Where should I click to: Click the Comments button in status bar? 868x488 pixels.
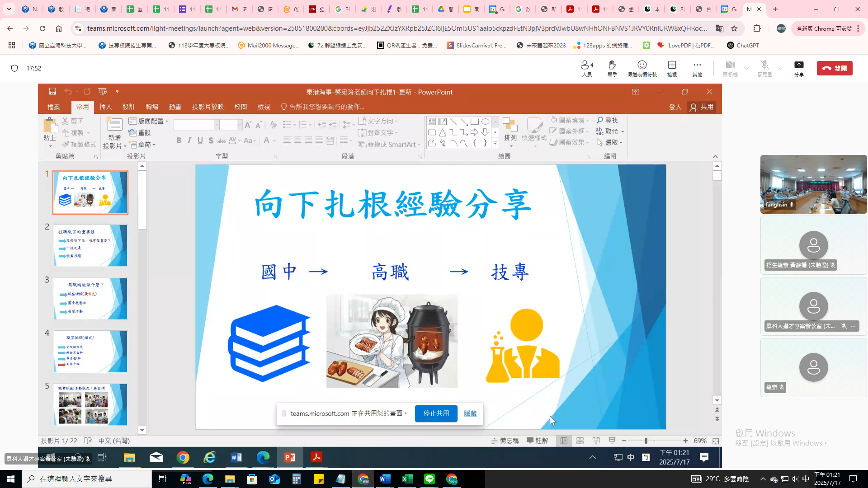pos(537,441)
